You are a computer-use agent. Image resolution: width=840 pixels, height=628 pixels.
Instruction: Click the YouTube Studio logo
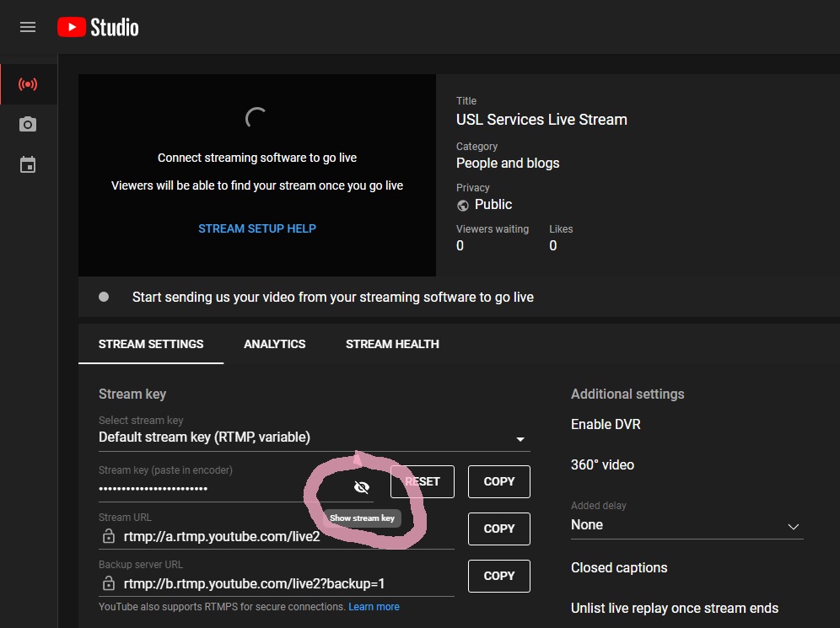(98, 27)
